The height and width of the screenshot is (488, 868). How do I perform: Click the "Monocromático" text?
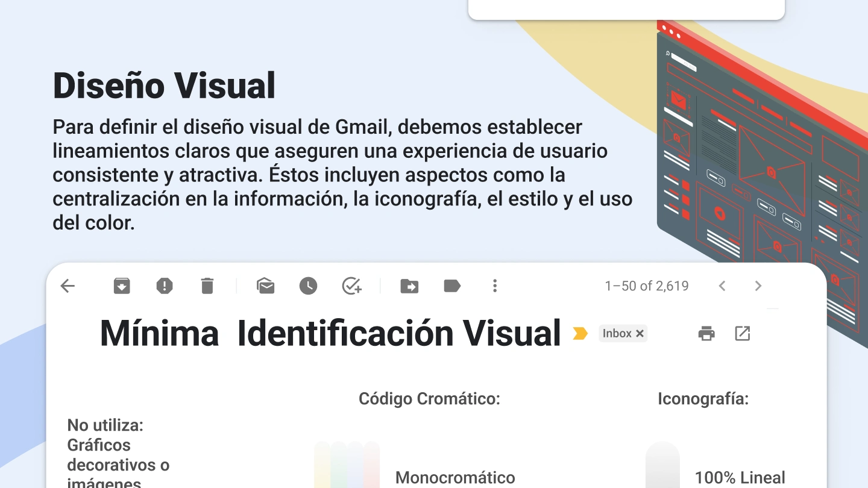pyautogui.click(x=455, y=478)
